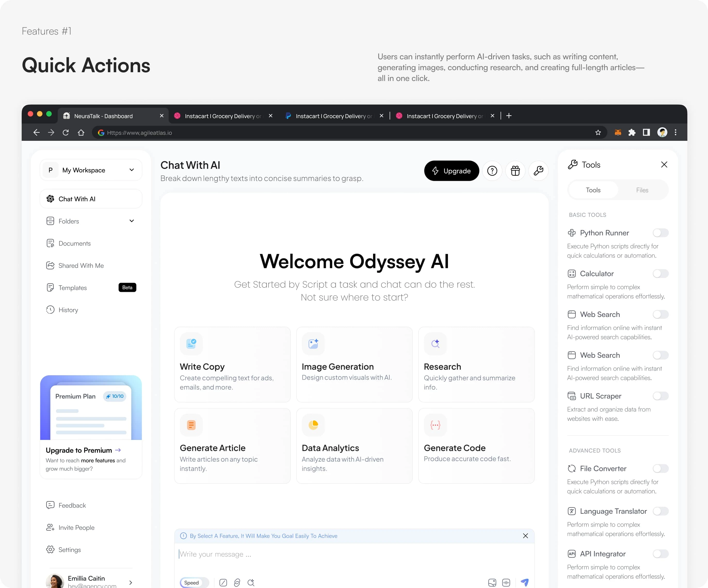This screenshot has width=708, height=588.
Task: Open Templates in sidebar
Action: click(91, 288)
